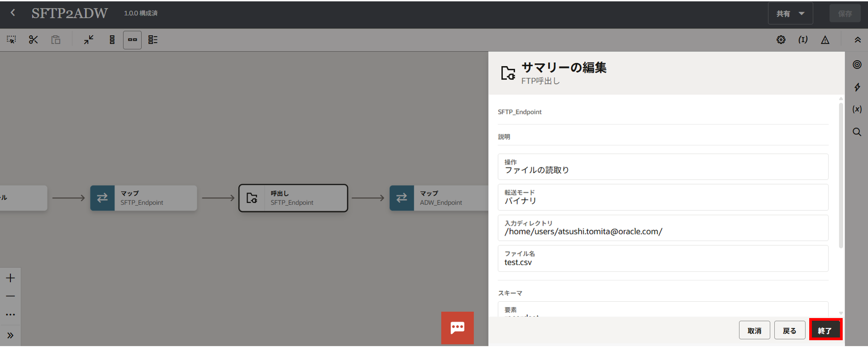Collapse toolbar with double chevron up
The height and width of the screenshot is (347, 868).
(x=858, y=40)
